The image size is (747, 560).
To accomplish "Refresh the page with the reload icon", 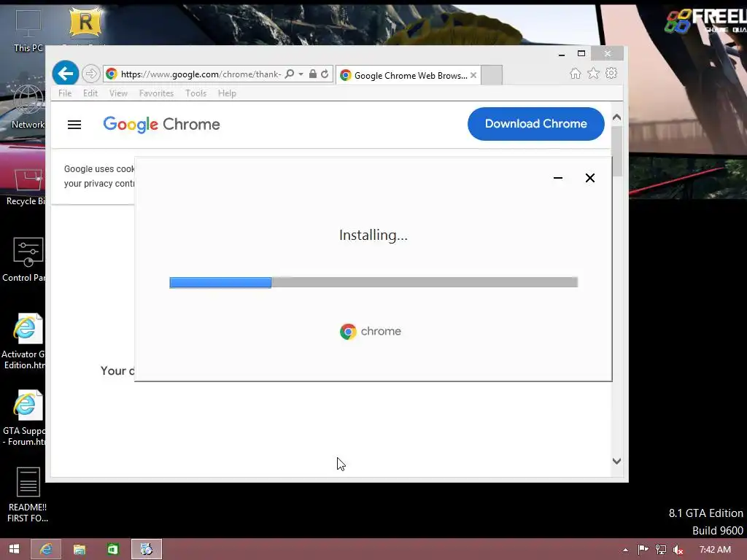I will pos(325,74).
